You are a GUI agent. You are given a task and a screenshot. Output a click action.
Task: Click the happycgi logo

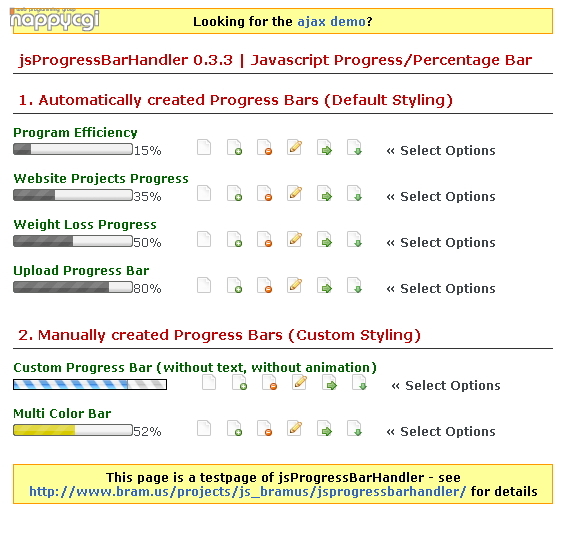(55, 19)
